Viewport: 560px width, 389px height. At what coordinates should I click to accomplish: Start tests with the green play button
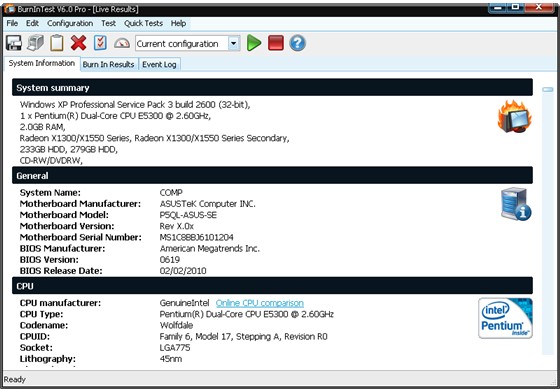tap(254, 43)
